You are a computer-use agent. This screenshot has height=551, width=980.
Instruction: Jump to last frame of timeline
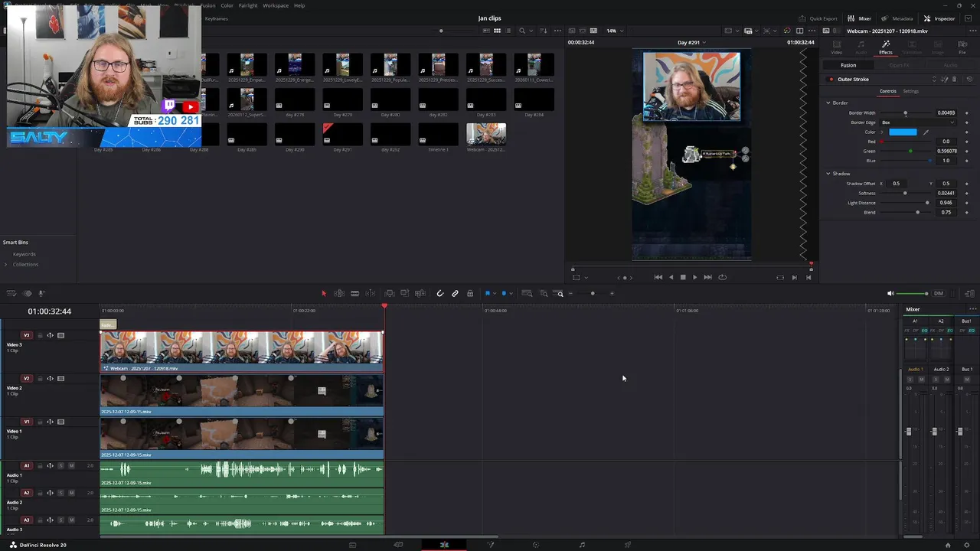coord(707,277)
